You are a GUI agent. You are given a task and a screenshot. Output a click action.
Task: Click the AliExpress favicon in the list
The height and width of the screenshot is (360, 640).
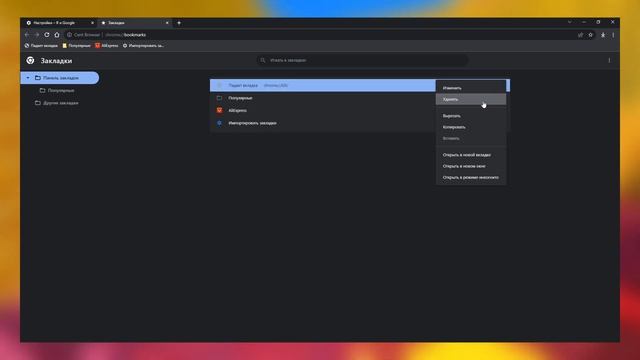(220, 110)
